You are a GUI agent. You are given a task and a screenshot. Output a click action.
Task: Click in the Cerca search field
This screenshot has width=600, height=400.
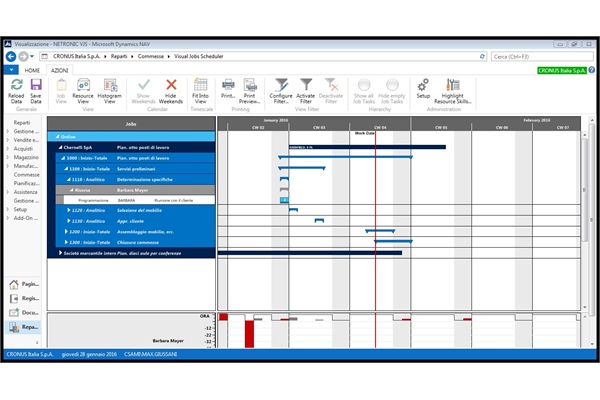pos(542,57)
